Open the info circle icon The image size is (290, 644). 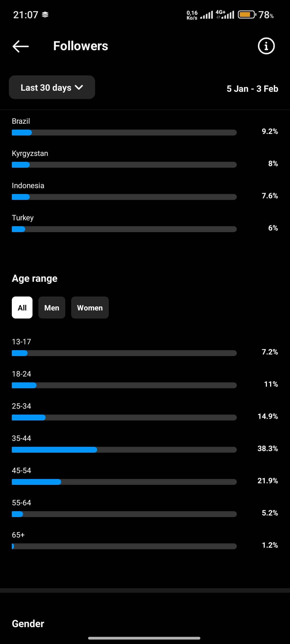coord(266,46)
